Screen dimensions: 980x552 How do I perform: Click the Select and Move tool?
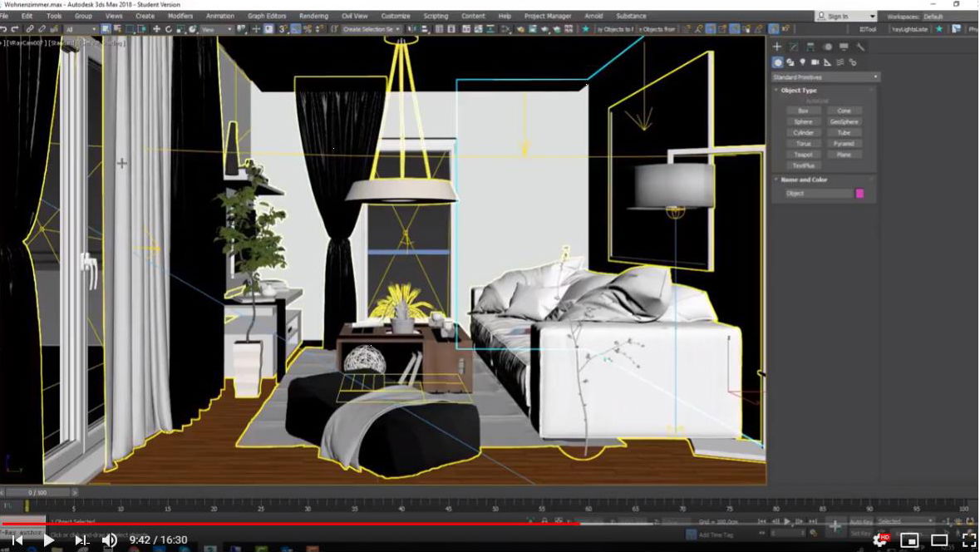click(x=156, y=29)
